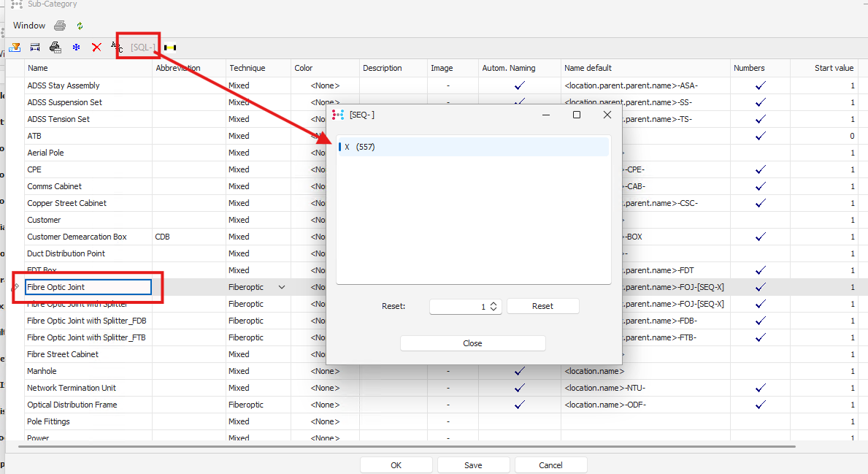Toggle Numbers checkmark for Customer Demearcation Box
The width and height of the screenshot is (868, 474).
pos(761,237)
